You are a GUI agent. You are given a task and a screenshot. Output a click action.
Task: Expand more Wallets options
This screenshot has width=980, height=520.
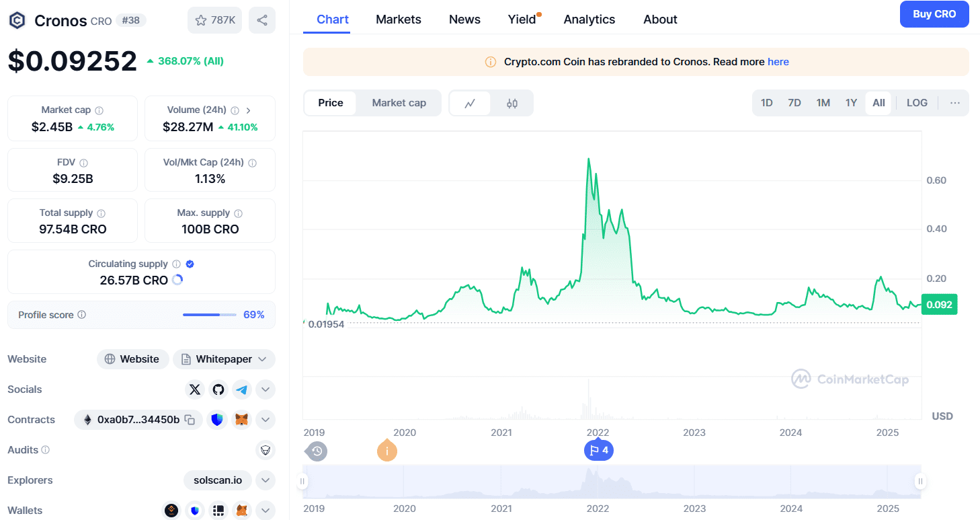coord(266,511)
